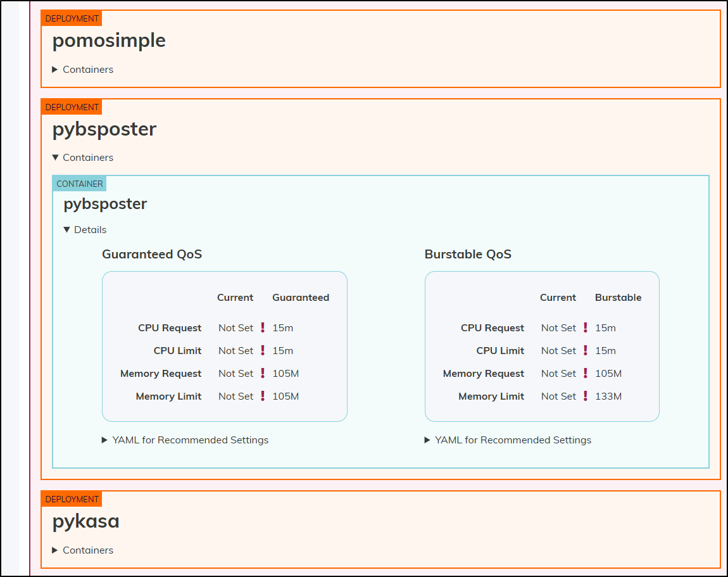The height and width of the screenshot is (577, 728).
Task: Collapse Details of pybsposter container
Action: point(85,230)
